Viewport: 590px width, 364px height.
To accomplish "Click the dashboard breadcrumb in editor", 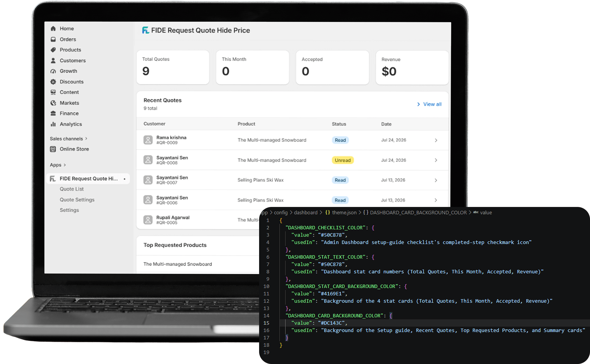I will point(306,212).
